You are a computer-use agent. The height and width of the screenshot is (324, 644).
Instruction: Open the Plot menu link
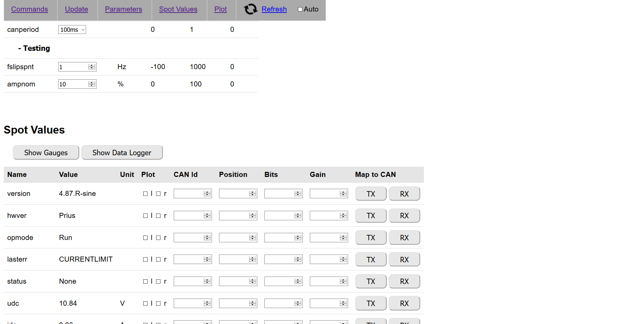(x=220, y=9)
